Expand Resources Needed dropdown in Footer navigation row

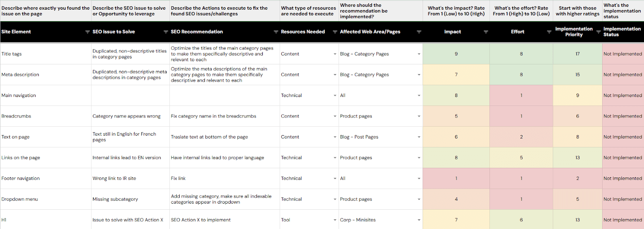(335, 179)
